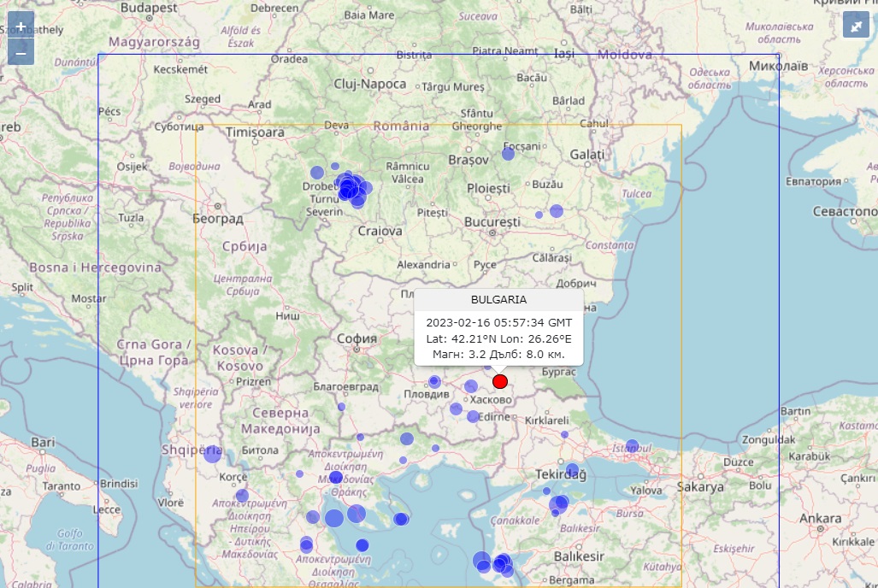Select the earthquake marker over Istanbul
This screenshot has height=588, width=878.
point(632,445)
